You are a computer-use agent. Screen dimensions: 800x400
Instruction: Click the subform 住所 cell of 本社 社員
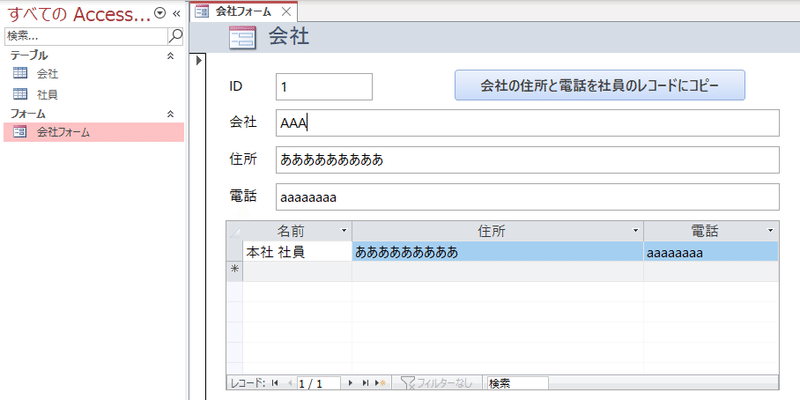tap(497, 252)
